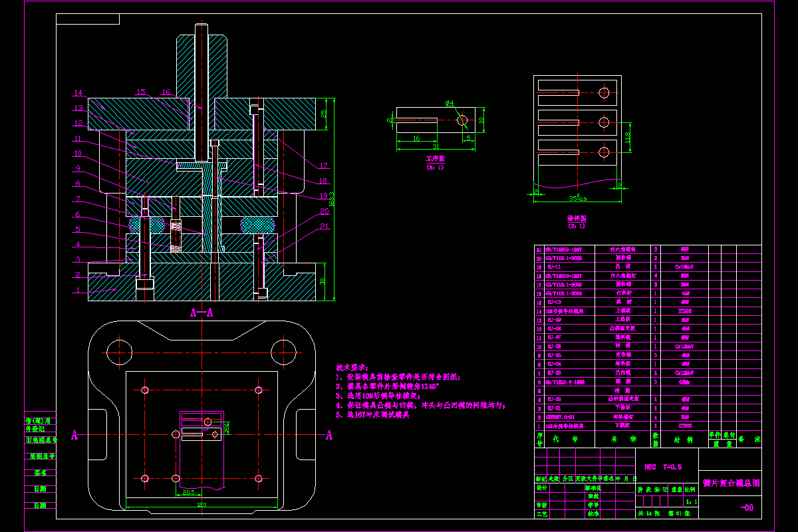
Task: Select part callout number 16
Action: click(x=166, y=92)
